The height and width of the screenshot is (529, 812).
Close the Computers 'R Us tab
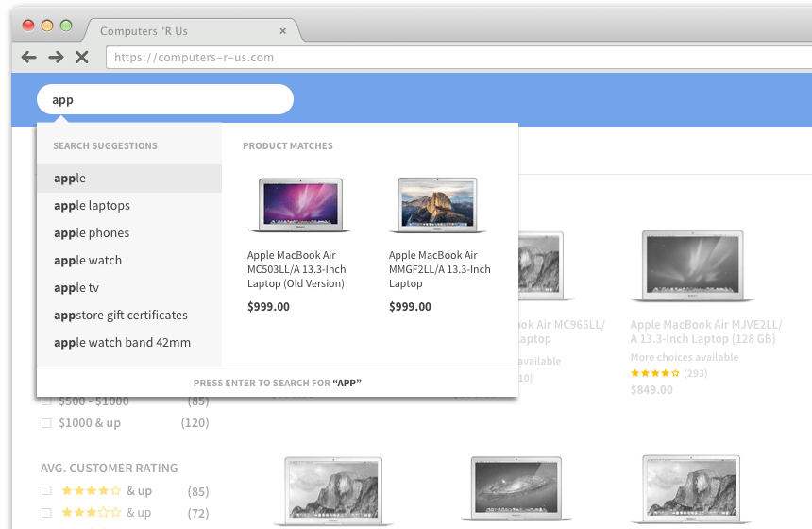click(282, 31)
